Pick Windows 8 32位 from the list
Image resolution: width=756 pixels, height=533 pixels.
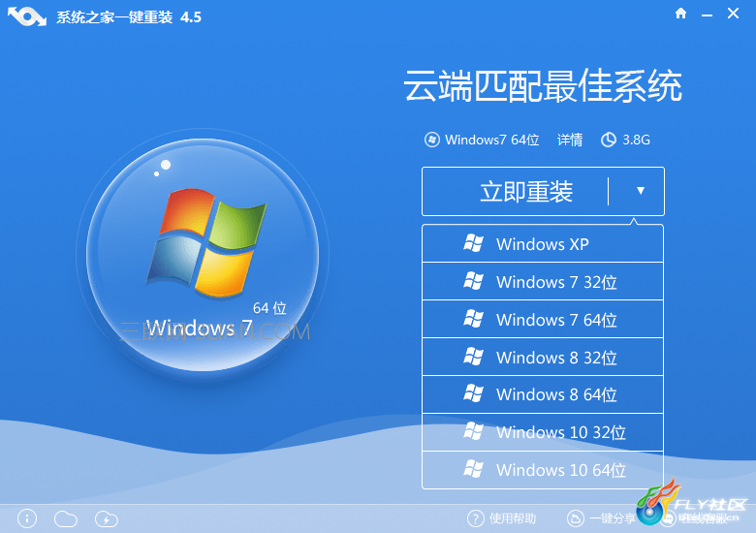tap(543, 357)
